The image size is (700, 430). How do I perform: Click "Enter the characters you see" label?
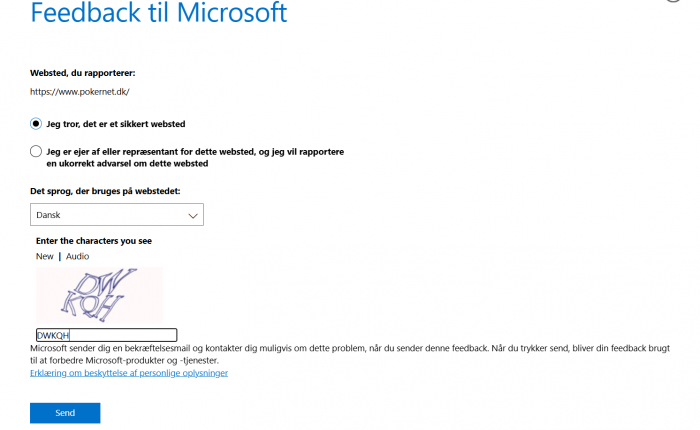[x=94, y=241]
